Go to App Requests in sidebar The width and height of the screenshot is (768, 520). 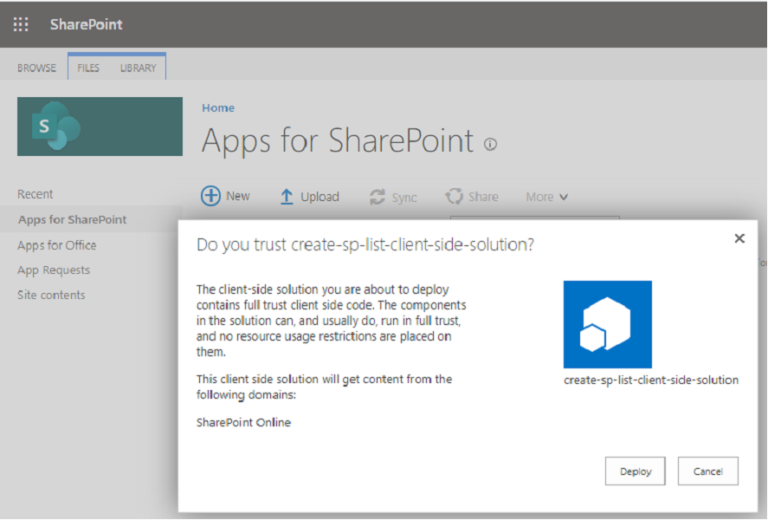pos(54,270)
